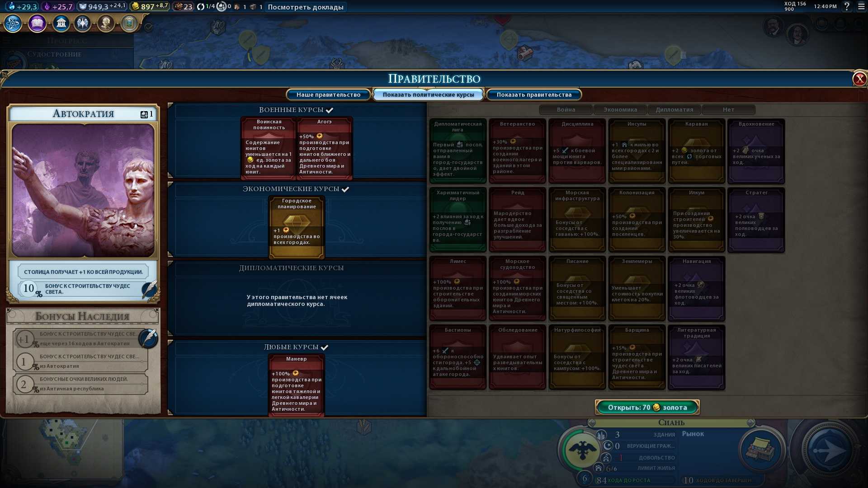Open the technology tree atom icon
The height and width of the screenshot is (488, 868).
[x=13, y=23]
